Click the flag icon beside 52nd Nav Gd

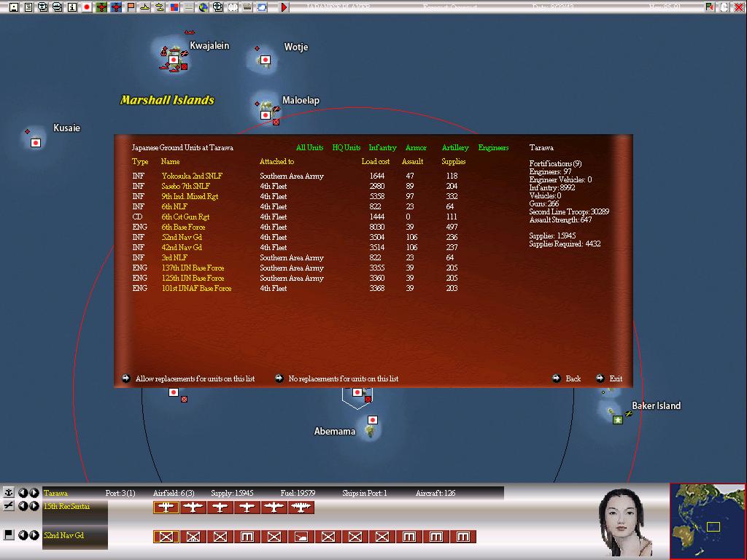click(9, 534)
